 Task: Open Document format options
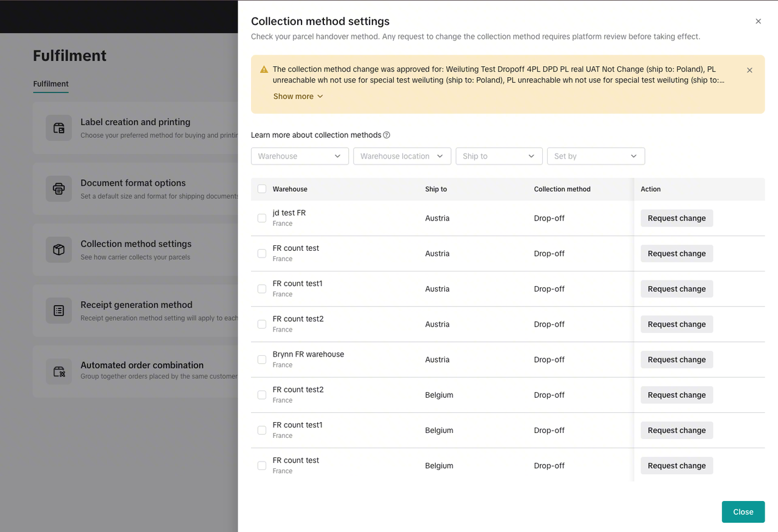136,189
